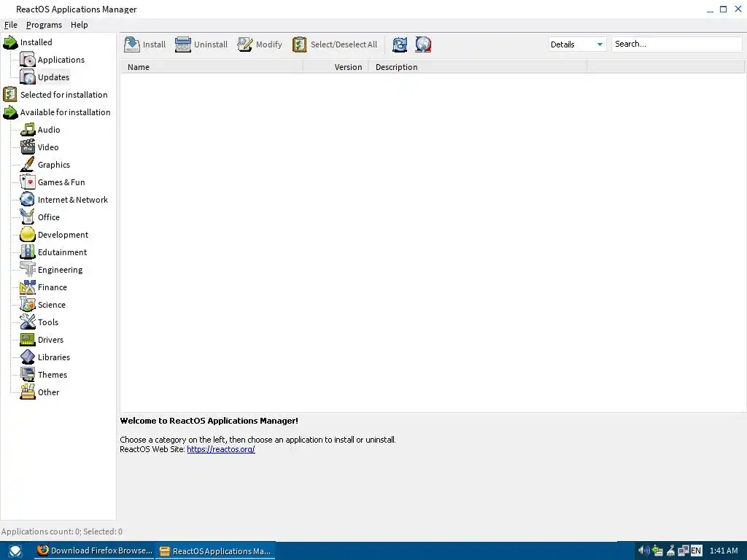The image size is (747, 560).
Task: Click the Modify toolbar icon
Action: pos(245,44)
